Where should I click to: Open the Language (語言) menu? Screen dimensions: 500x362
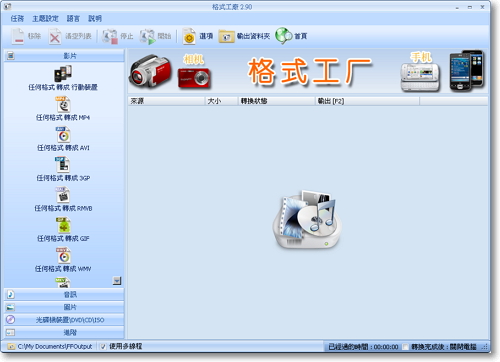coord(73,18)
